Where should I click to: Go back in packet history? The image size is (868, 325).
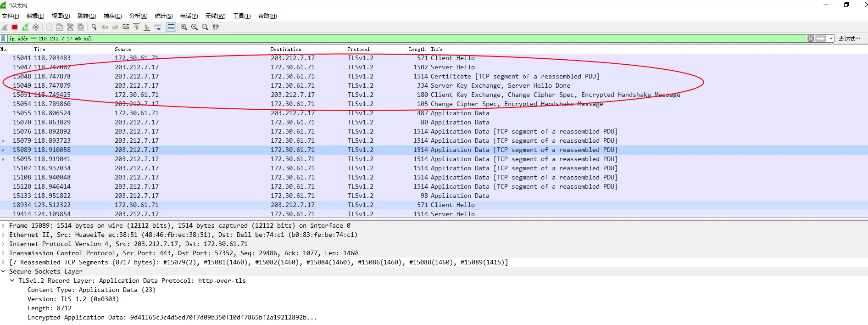pos(105,27)
